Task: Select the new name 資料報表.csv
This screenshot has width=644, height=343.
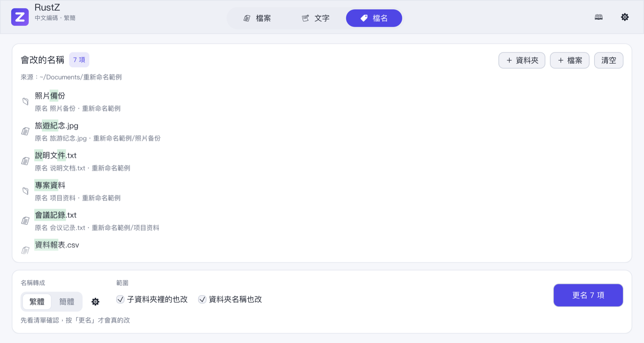Action: point(57,245)
